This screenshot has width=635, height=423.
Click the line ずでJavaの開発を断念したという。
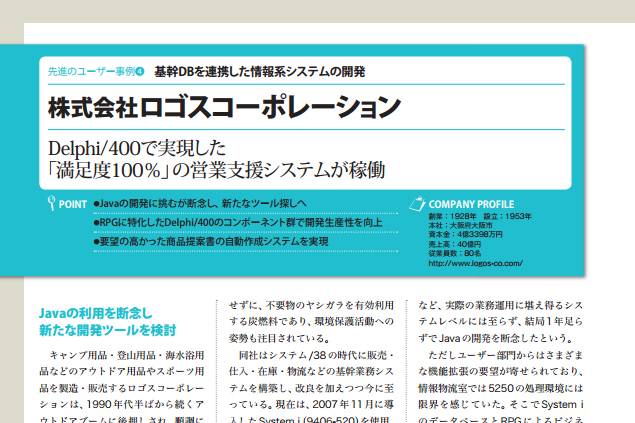(x=496, y=338)
